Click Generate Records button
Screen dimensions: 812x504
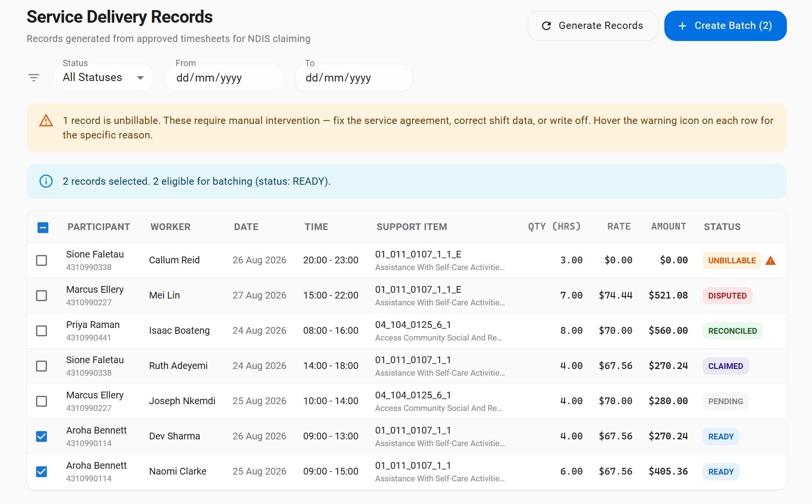click(x=593, y=26)
